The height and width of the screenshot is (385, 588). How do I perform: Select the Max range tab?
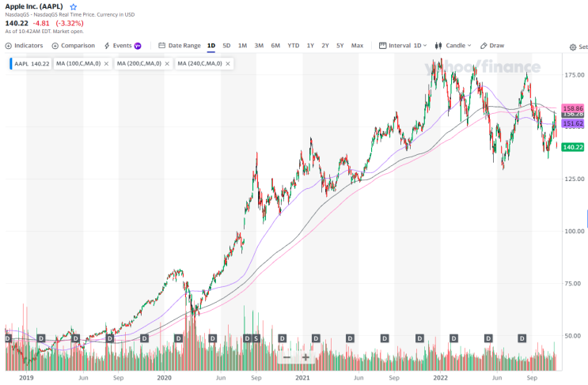click(x=358, y=46)
